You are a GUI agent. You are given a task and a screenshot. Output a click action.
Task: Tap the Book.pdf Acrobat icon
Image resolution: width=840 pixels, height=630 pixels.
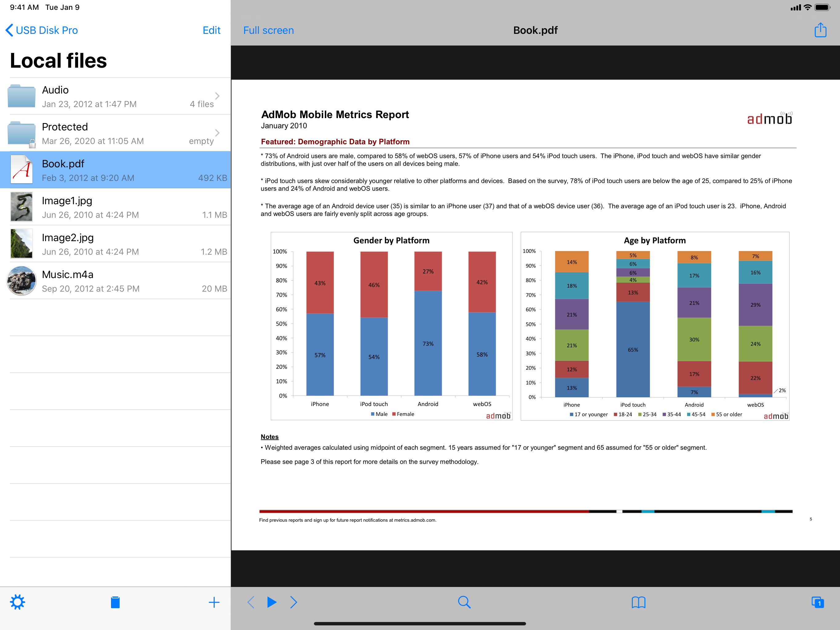point(21,170)
